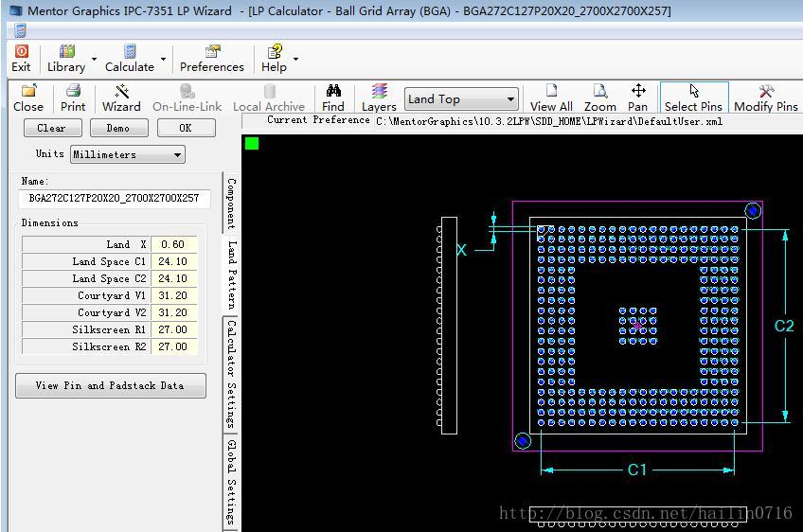This screenshot has width=803, height=532.
Task: Click the X dimension label in drawing
Action: [x=461, y=250]
